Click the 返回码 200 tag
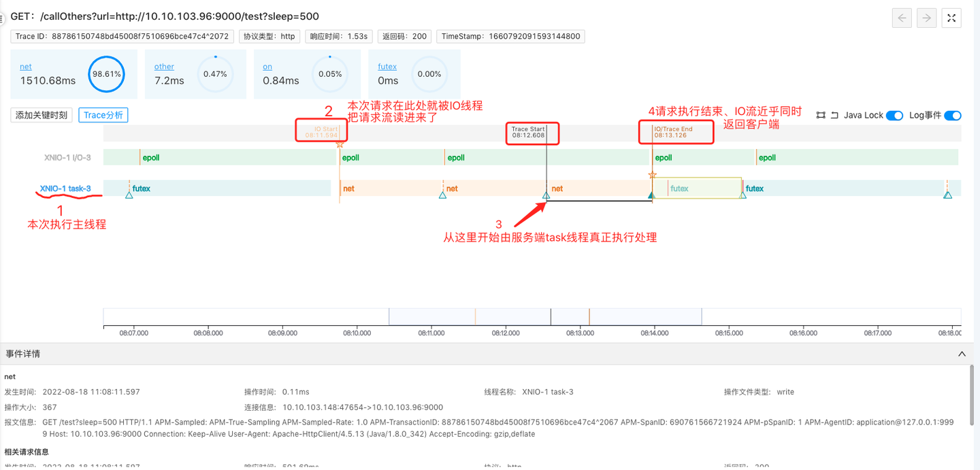 point(404,37)
